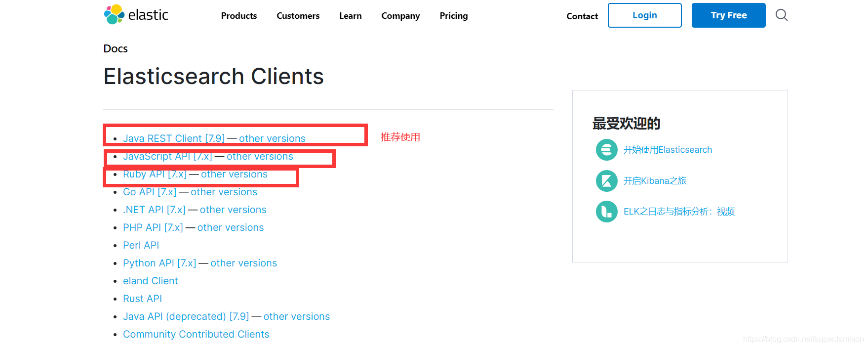Open the eland Client link
The height and width of the screenshot is (348, 868).
[x=151, y=281]
